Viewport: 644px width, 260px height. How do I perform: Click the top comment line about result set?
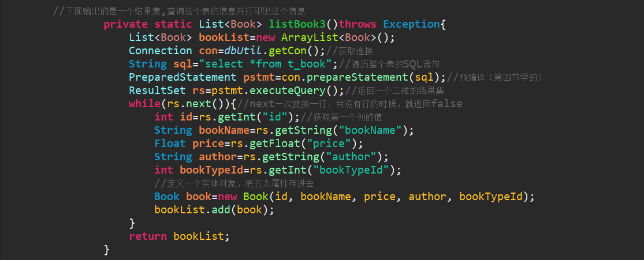click(x=179, y=10)
